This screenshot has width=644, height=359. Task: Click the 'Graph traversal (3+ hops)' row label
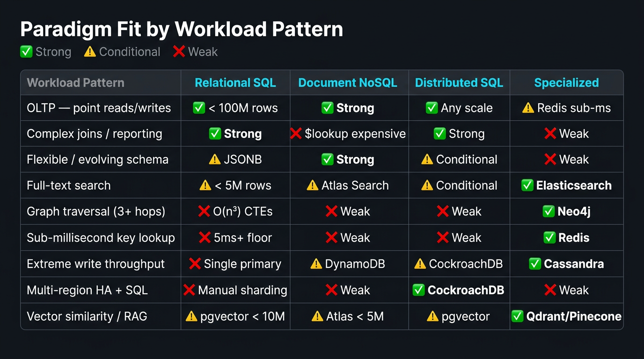96,211
